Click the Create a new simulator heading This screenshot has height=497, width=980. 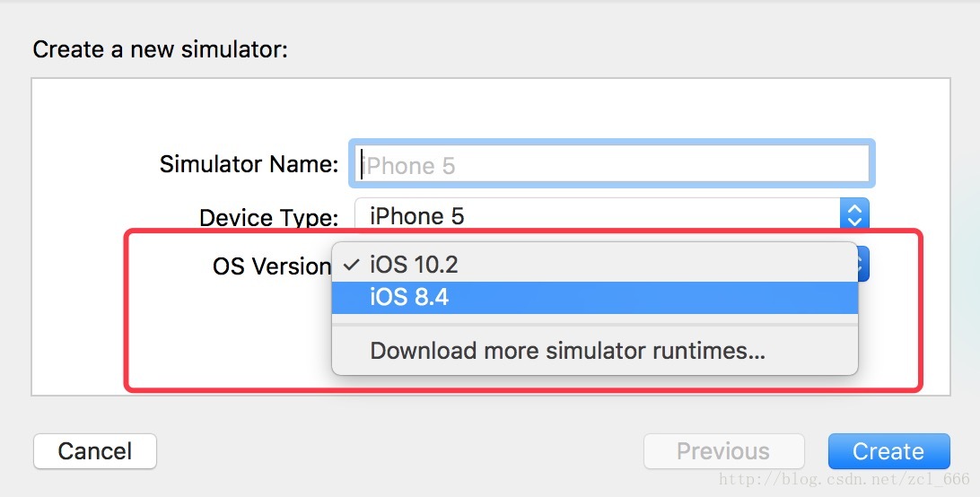pos(160,49)
